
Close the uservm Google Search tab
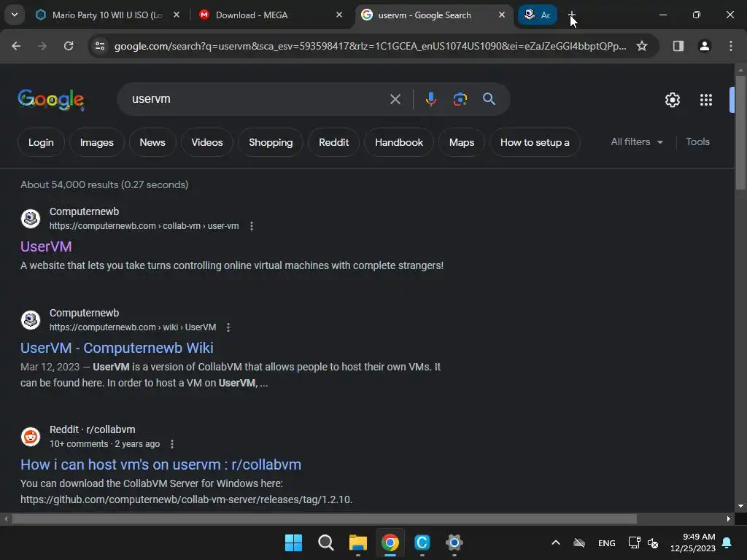pyautogui.click(x=502, y=15)
